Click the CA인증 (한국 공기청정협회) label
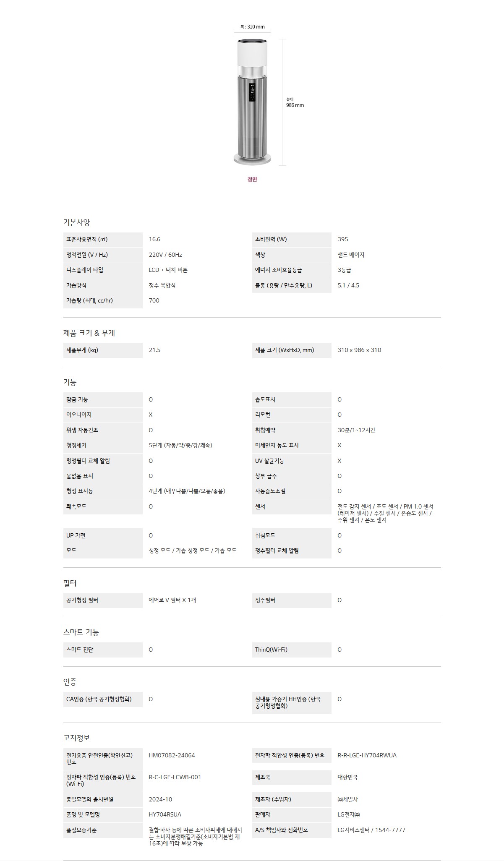504x861 pixels. tap(99, 699)
